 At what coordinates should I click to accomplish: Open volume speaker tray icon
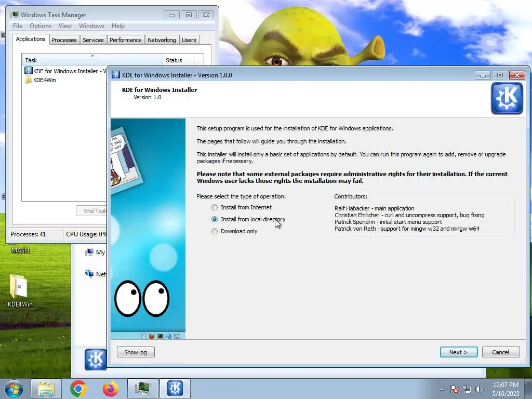point(480,389)
